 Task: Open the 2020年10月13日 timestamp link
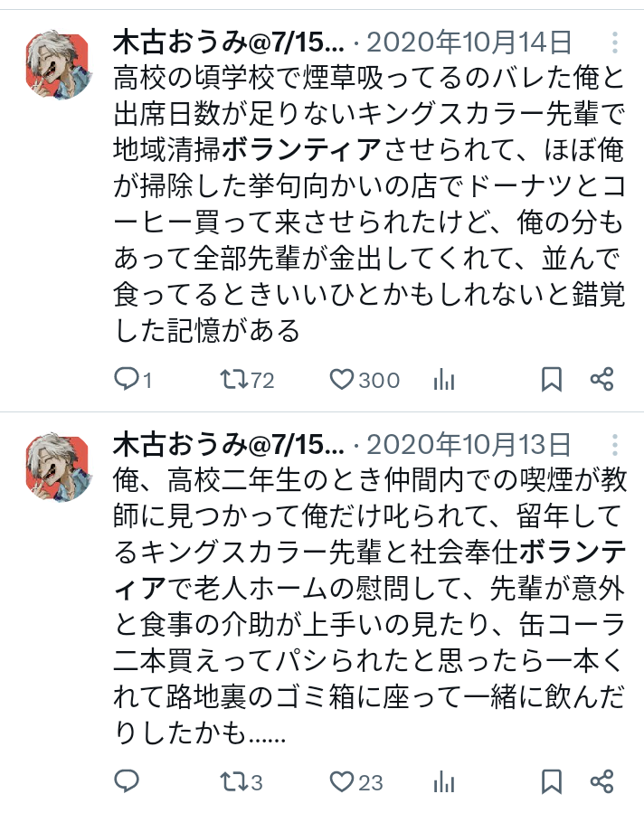[469, 445]
